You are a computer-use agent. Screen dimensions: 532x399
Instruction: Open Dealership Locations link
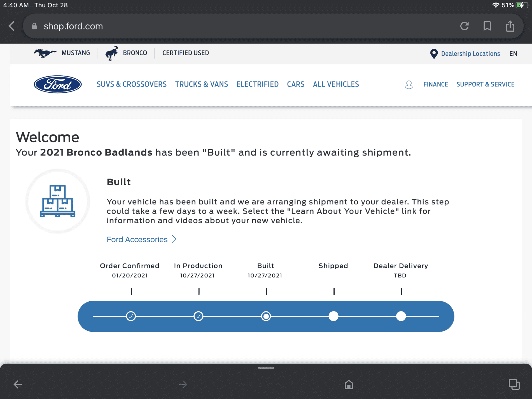coord(470,53)
